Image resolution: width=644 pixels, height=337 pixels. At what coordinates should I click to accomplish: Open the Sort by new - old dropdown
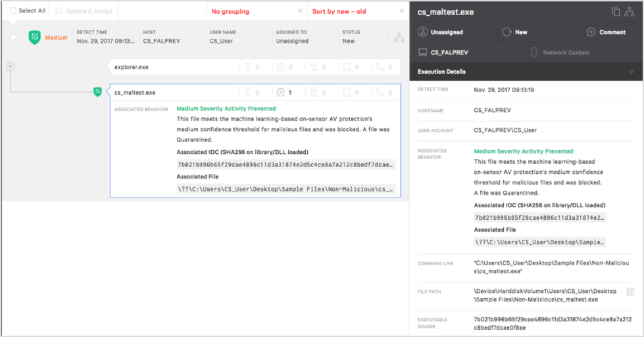coord(358,11)
